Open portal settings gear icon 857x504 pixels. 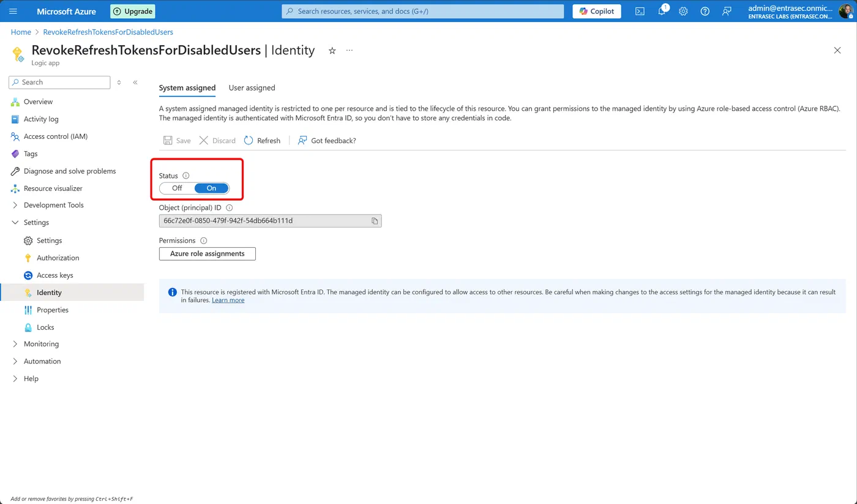(x=683, y=11)
